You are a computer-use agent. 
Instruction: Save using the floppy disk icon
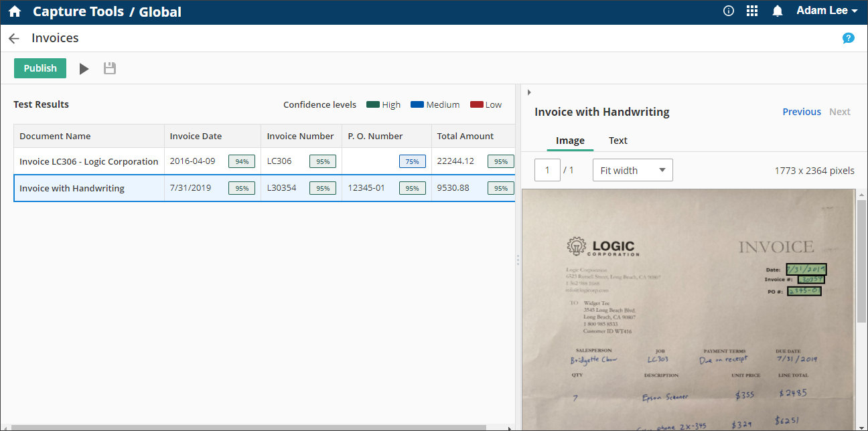click(110, 68)
